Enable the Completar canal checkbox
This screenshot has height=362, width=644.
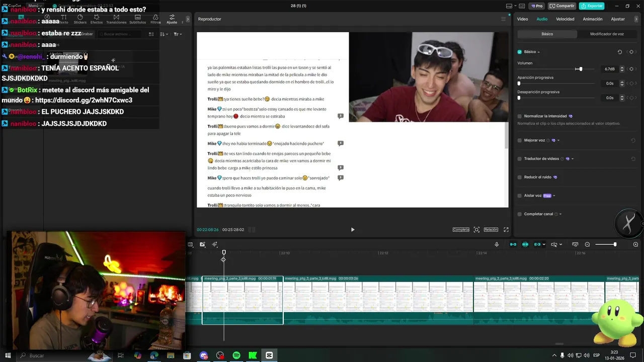pyautogui.click(x=520, y=214)
